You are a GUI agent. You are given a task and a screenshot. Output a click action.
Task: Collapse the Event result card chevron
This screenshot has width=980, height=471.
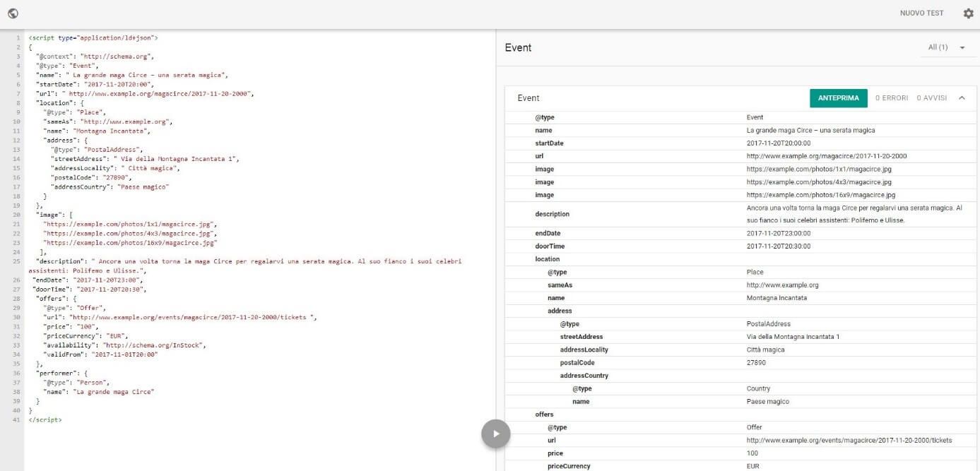(x=962, y=98)
